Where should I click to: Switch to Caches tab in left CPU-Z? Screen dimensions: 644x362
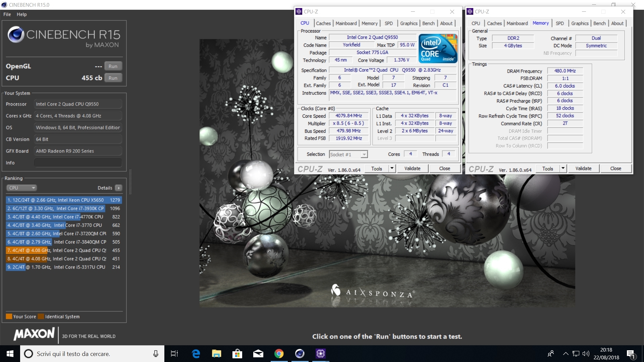pos(323,23)
